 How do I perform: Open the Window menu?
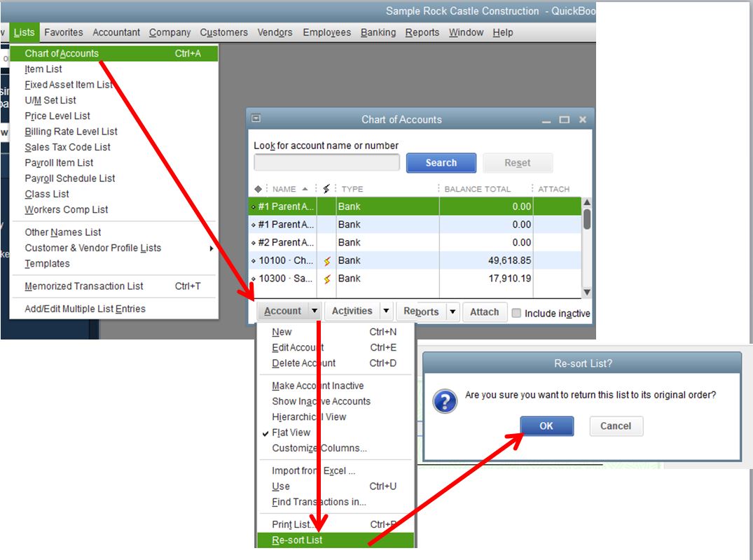pyautogui.click(x=466, y=32)
